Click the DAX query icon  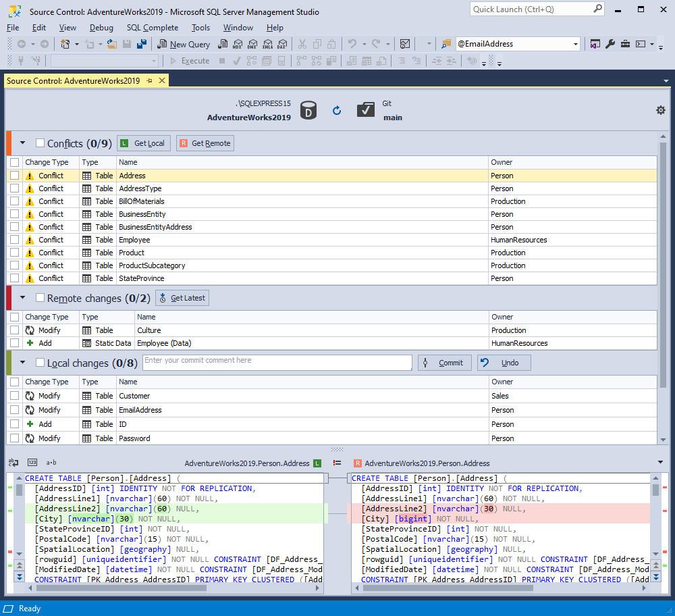coord(282,44)
